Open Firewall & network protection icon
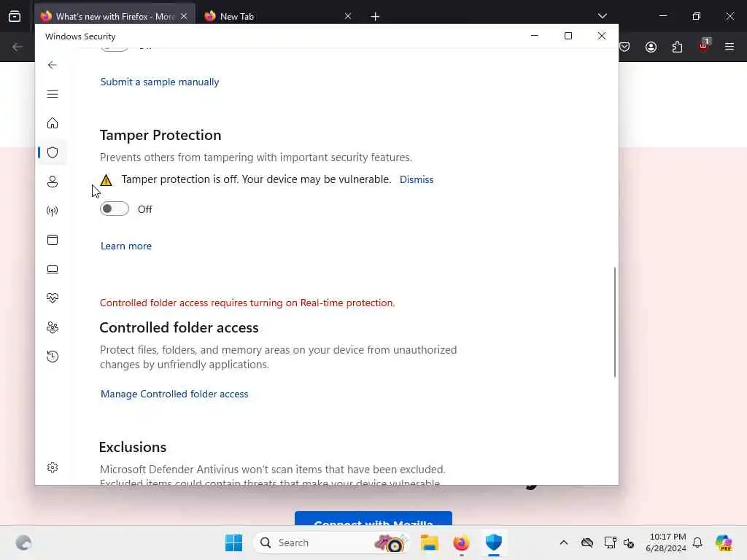Viewport: 747px width, 560px height. click(x=53, y=211)
